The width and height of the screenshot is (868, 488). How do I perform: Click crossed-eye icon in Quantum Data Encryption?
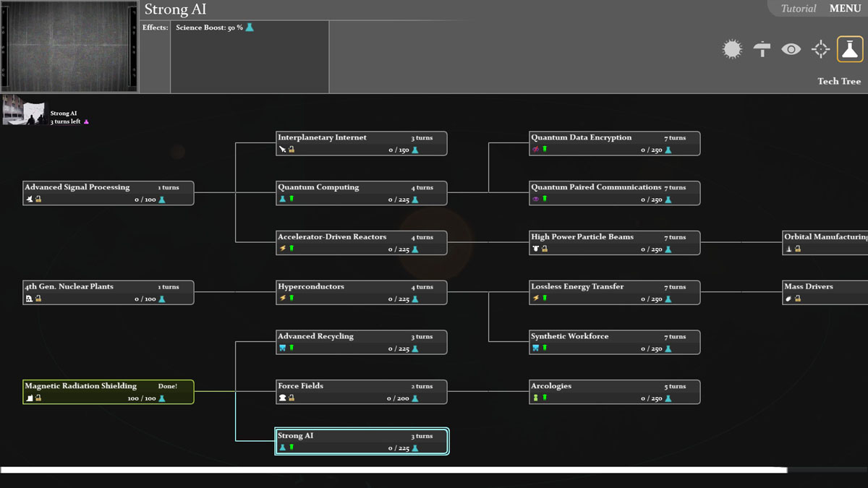pos(536,150)
